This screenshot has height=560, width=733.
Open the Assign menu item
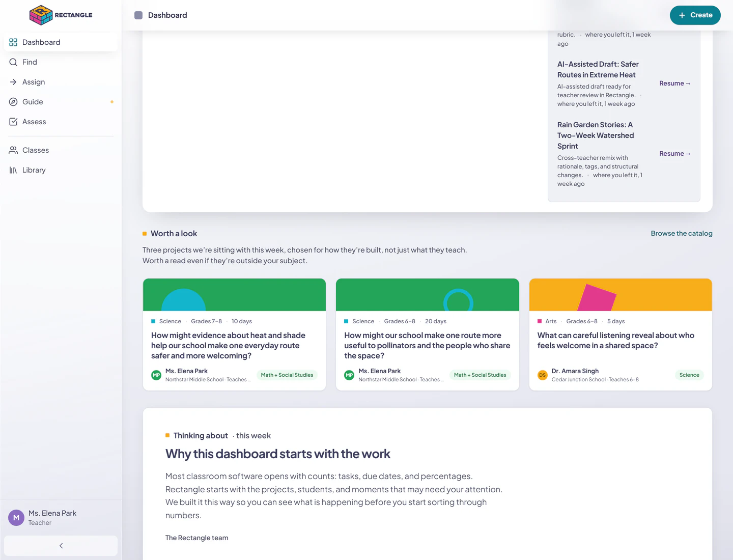[x=61, y=82]
